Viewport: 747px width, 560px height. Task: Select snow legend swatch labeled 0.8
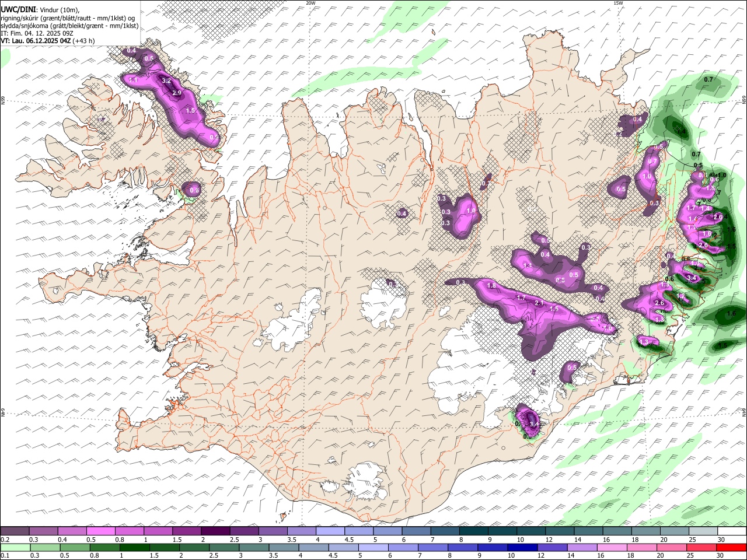[x=129, y=531]
